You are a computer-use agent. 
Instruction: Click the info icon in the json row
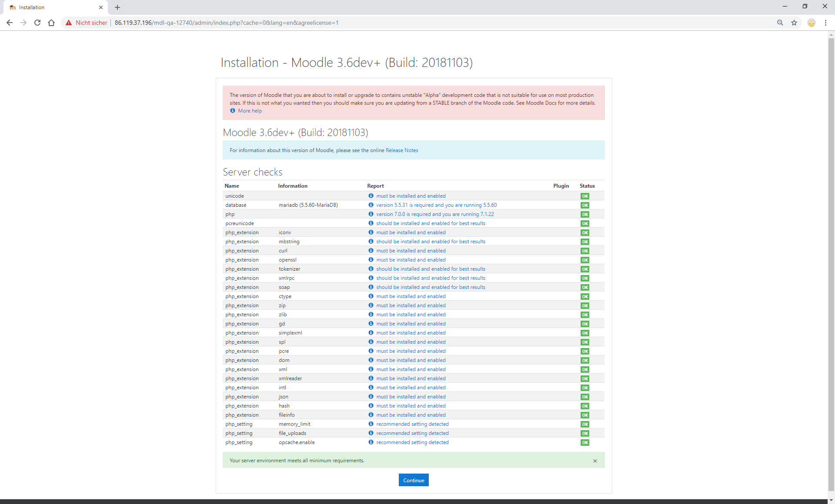pyautogui.click(x=371, y=397)
